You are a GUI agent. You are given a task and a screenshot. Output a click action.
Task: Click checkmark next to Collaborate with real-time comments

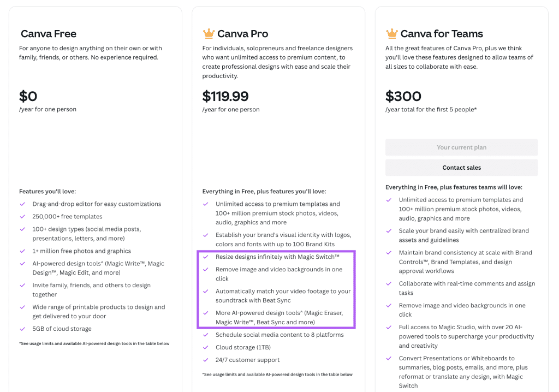389,283
